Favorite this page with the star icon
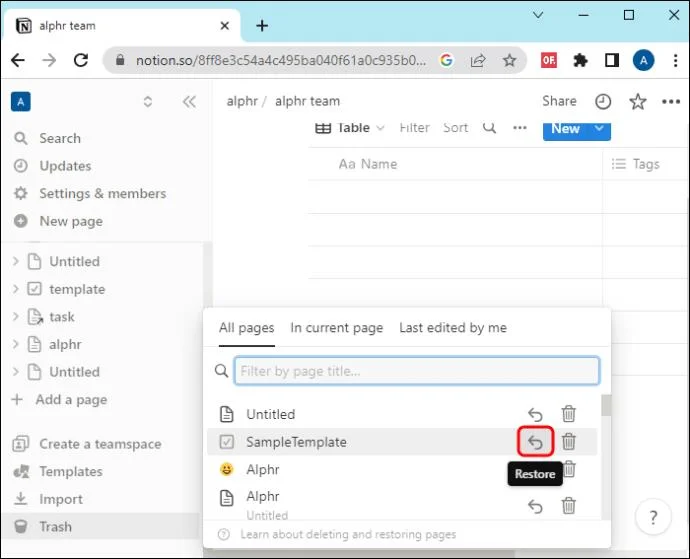This screenshot has height=559, width=690. [637, 102]
